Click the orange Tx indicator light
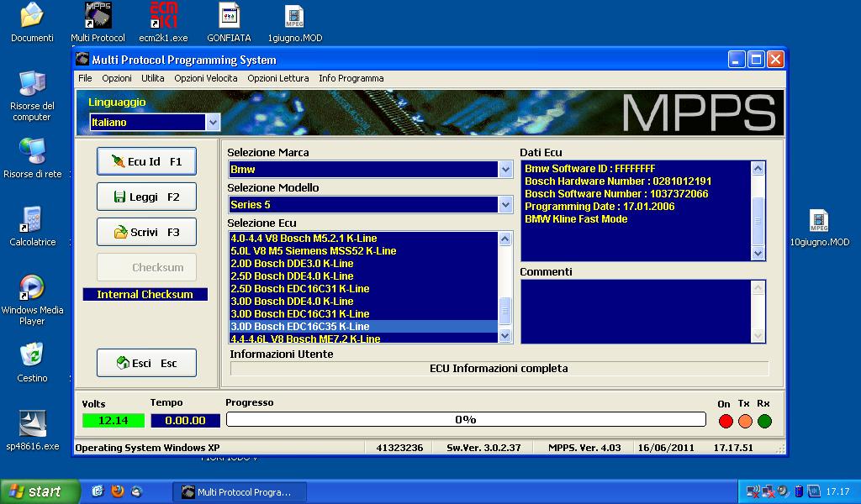This screenshot has width=861, height=504. pos(745,421)
